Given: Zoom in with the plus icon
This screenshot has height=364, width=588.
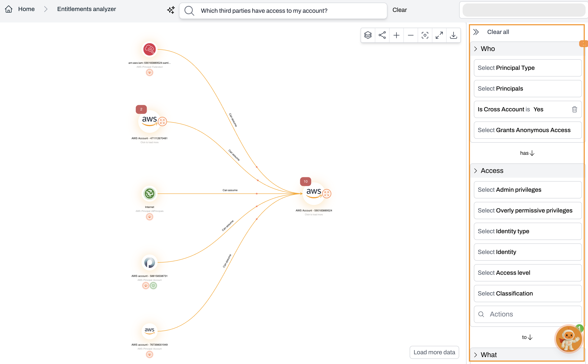Looking at the screenshot, I should click(x=396, y=35).
